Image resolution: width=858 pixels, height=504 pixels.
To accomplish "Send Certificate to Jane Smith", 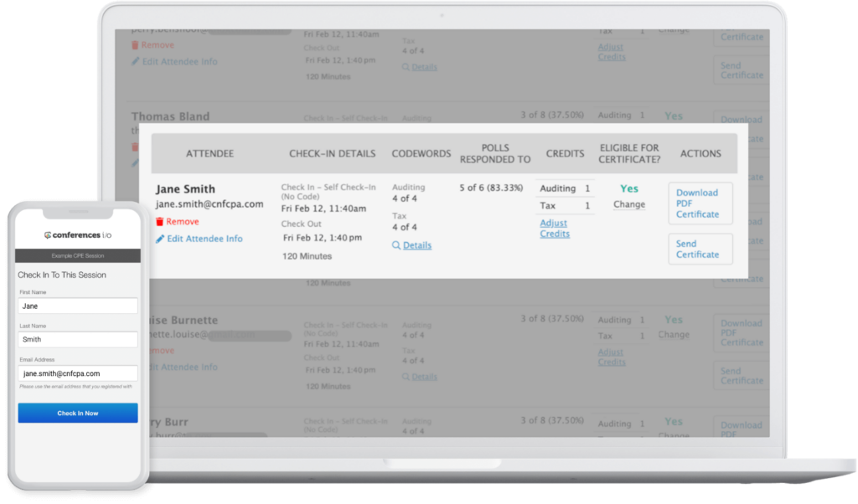I will [x=700, y=248].
